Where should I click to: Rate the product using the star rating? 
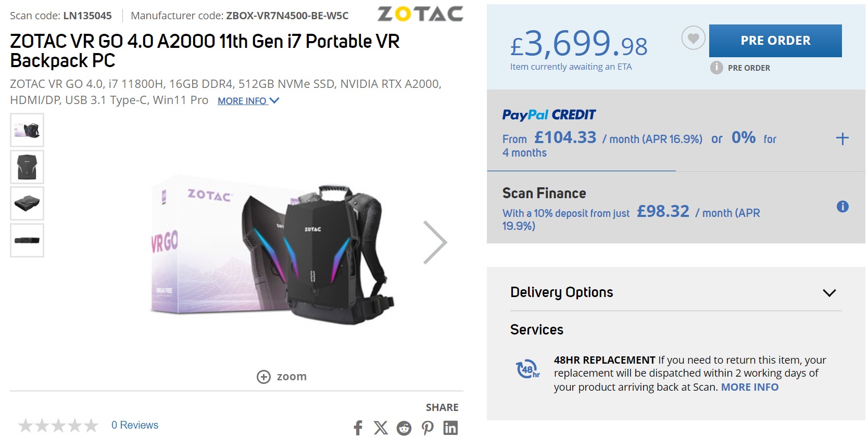point(58,426)
